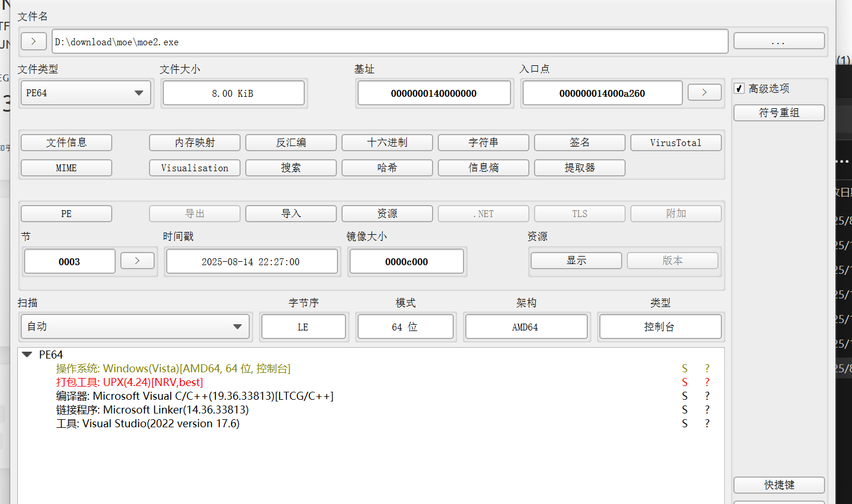Click the S marker on the 编译器 row
Image resolution: width=852 pixels, height=504 pixels.
point(685,396)
